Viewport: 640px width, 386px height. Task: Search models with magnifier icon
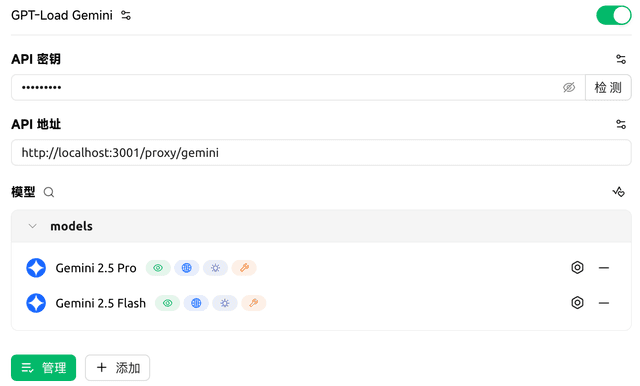pos(49,192)
